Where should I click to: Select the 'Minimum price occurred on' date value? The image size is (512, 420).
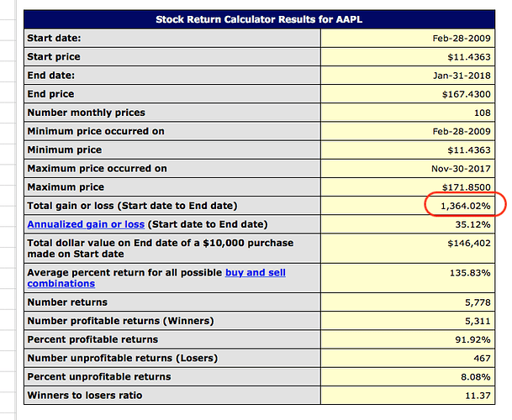[x=462, y=132]
